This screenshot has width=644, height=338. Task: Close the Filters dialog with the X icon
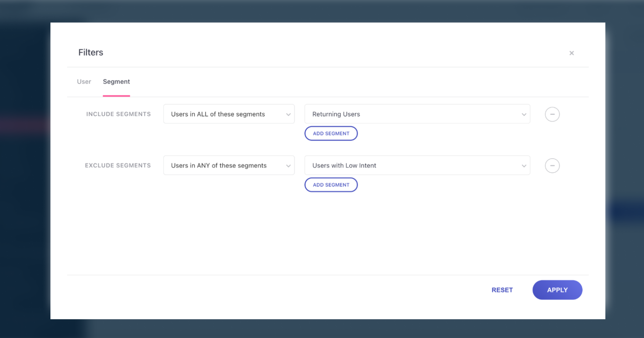pos(572,53)
